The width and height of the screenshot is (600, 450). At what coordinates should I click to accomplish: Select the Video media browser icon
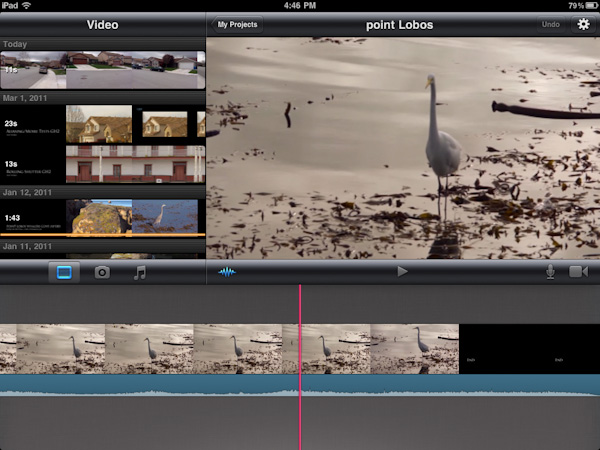[64, 272]
